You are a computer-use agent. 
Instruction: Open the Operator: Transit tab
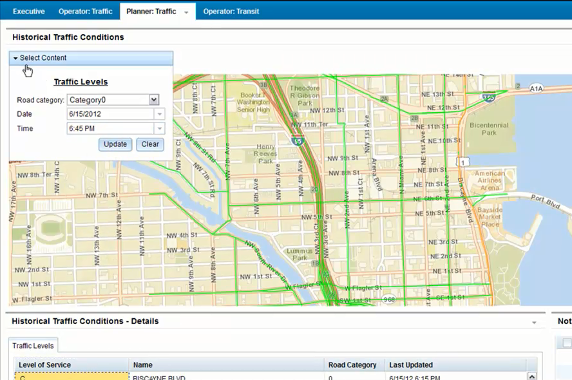tap(231, 11)
